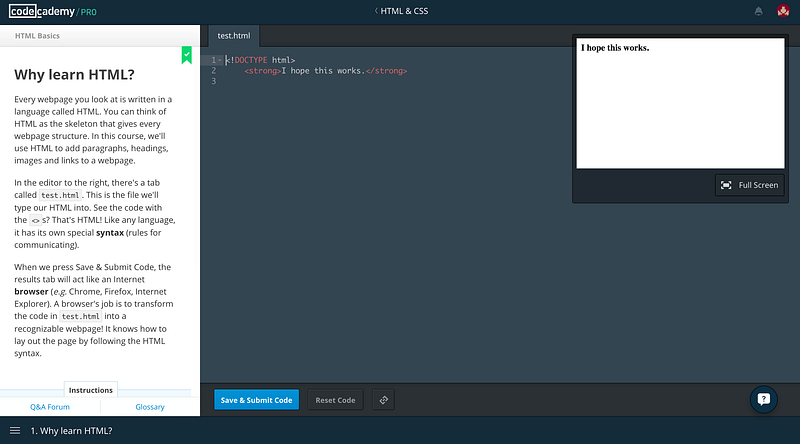Click 'I hope this works.' in preview
800x444 pixels.
coord(615,48)
